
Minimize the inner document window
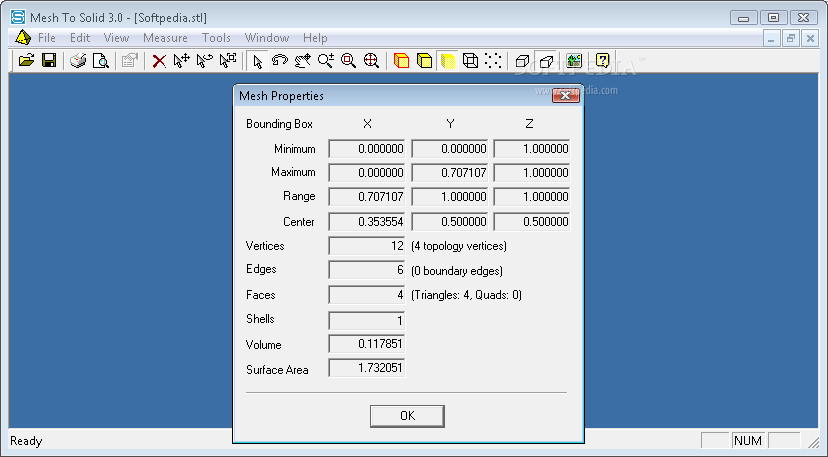pyautogui.click(x=771, y=38)
